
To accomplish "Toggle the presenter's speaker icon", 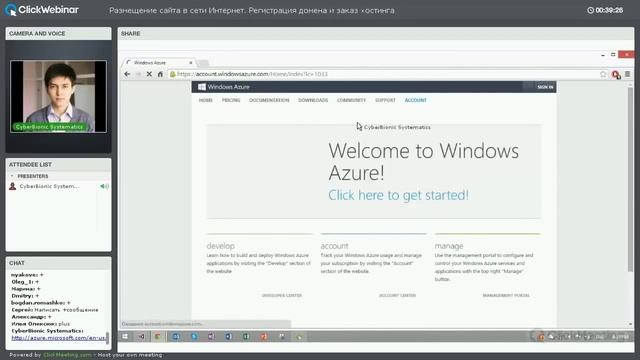I will tap(104, 186).
